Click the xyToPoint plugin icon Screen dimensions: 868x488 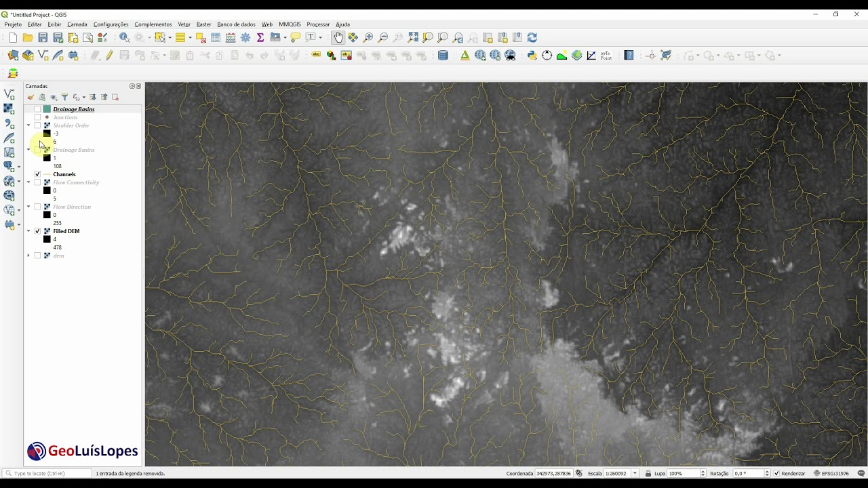(x=606, y=56)
